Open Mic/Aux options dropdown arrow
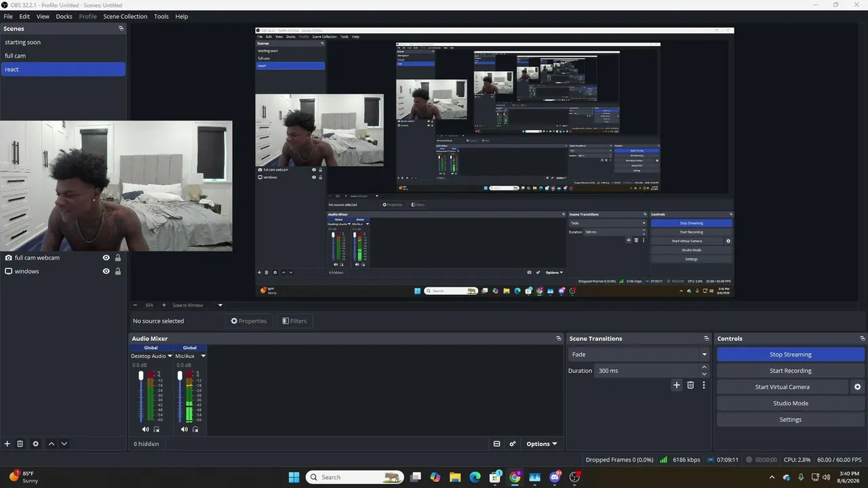The width and height of the screenshot is (868, 488). (x=203, y=356)
